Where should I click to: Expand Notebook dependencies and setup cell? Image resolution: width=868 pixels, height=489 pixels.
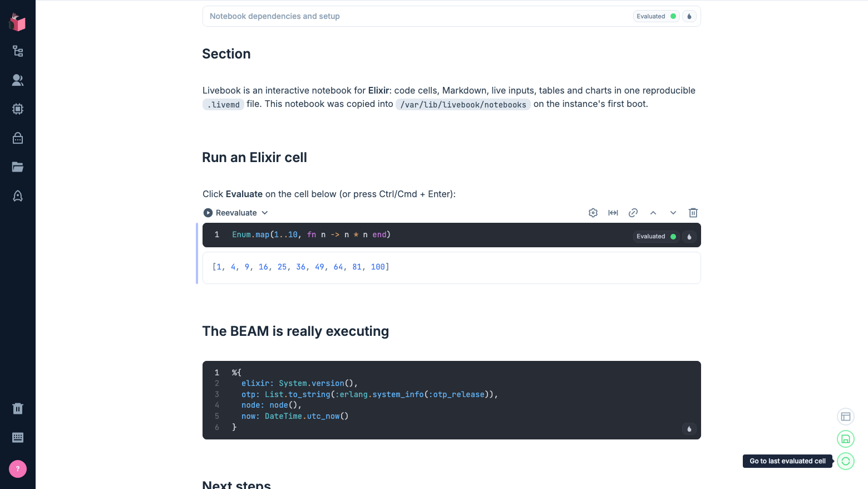(x=451, y=16)
